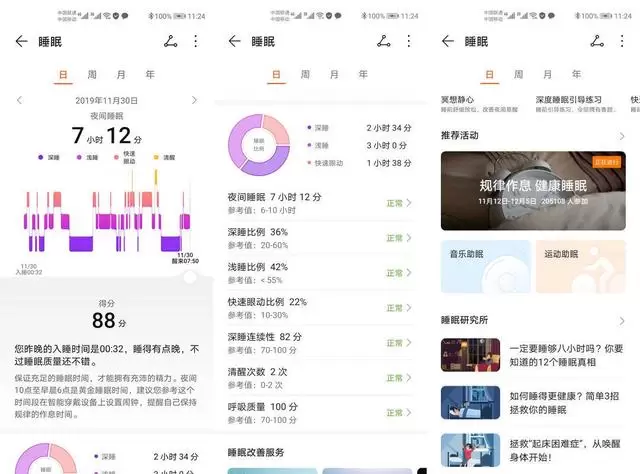Image resolution: width=640 pixels, height=474 pixels.
Task: Switch to 周 tab in the left screen
Action: coord(92,75)
